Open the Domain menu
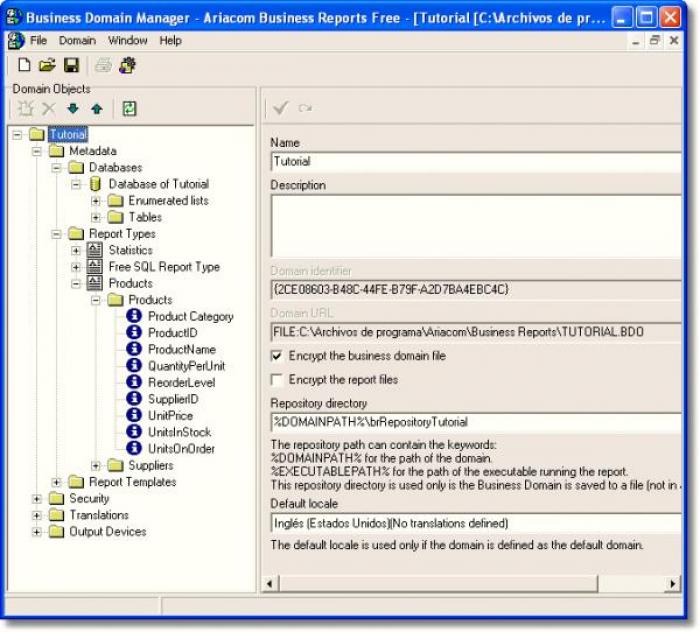Viewport: 700px width, 632px height. (77, 41)
